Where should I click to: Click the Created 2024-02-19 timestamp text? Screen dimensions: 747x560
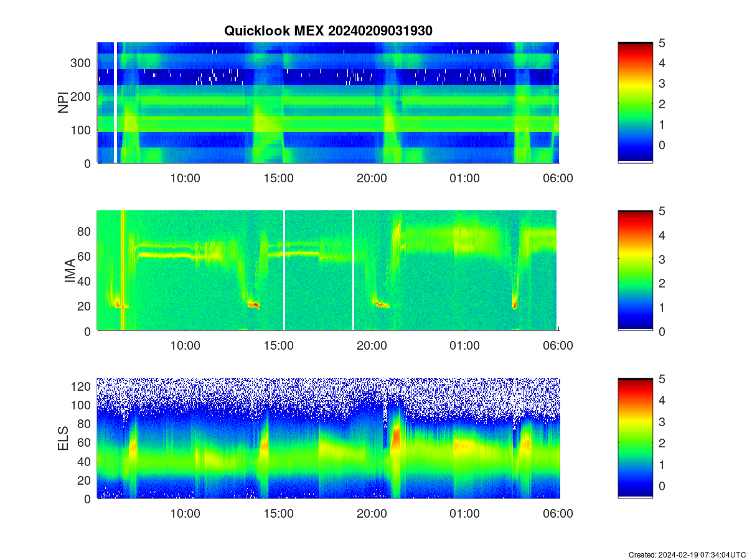pyautogui.click(x=687, y=554)
